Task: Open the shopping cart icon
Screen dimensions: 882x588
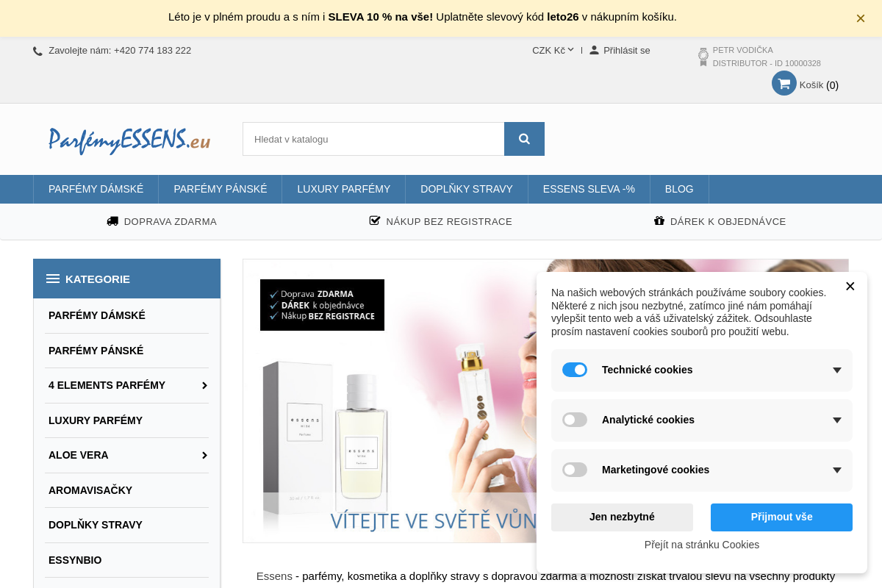Action: click(x=784, y=83)
